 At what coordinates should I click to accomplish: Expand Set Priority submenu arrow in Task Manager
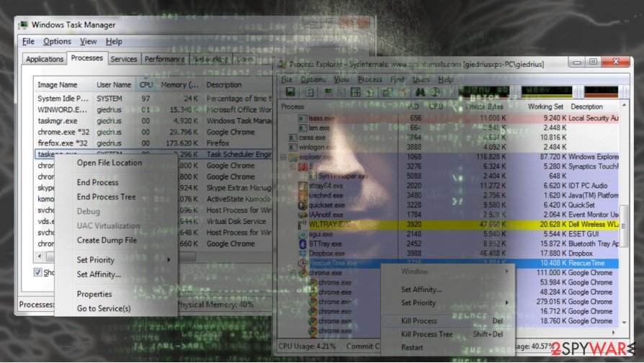click(169, 260)
